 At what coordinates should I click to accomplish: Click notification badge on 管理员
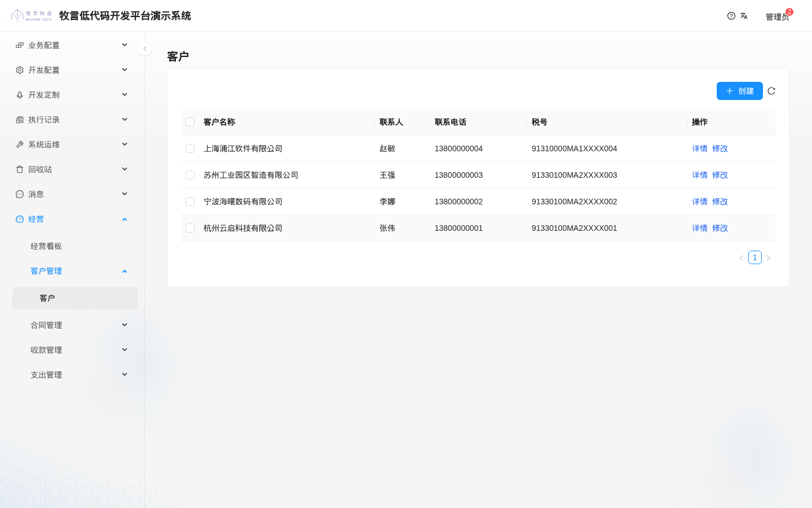pyautogui.click(x=789, y=12)
